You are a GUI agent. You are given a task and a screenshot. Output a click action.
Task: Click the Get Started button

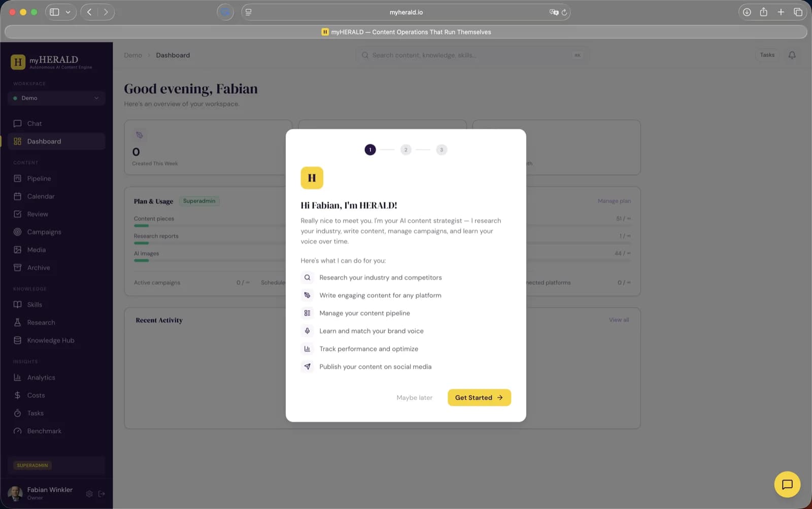[x=479, y=397]
